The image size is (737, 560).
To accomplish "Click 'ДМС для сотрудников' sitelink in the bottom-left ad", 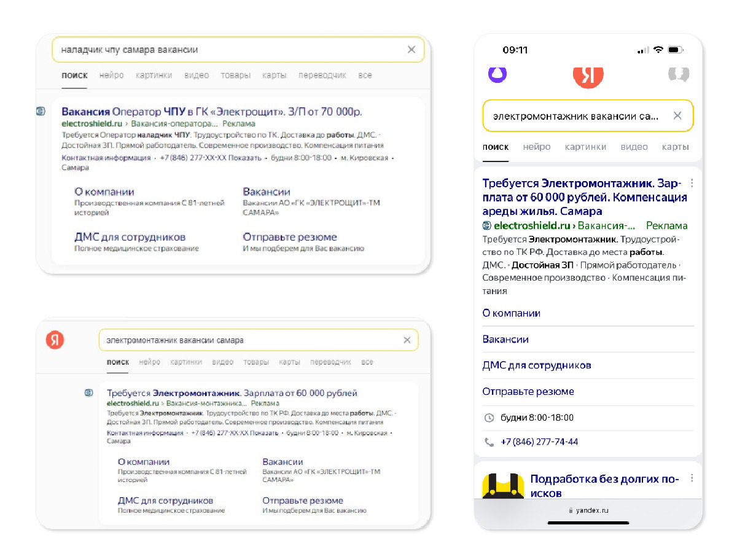I will [x=165, y=500].
